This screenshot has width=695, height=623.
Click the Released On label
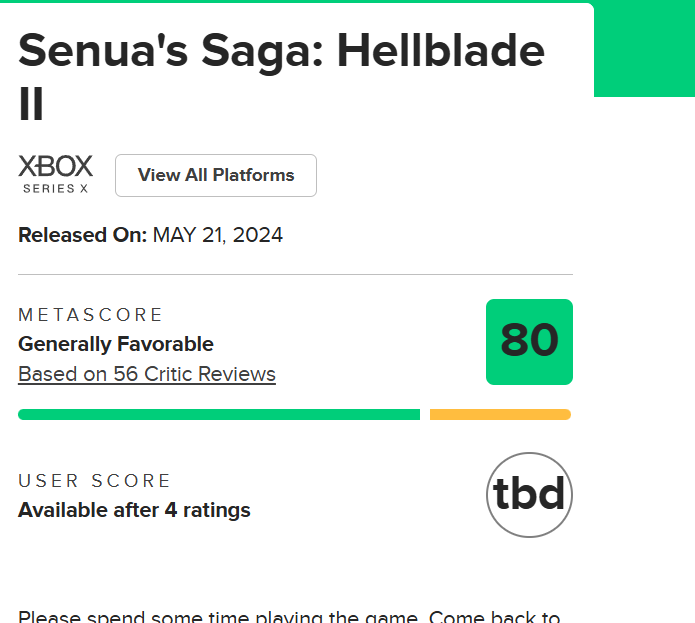(x=83, y=236)
